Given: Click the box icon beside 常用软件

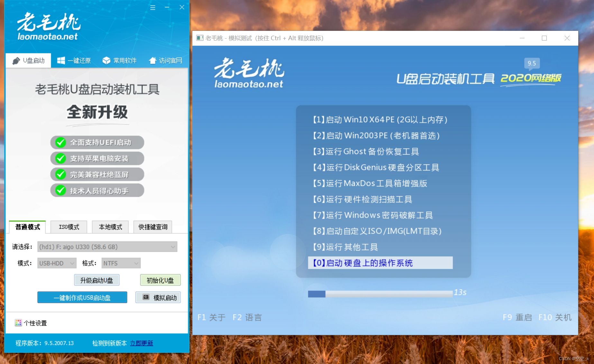Looking at the screenshot, I should (106, 60).
